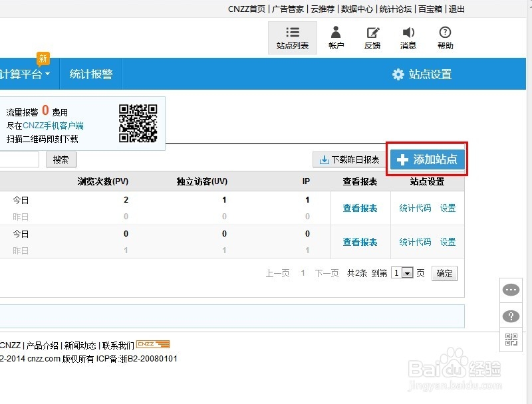Click the 独立访客(UV) column header
The height and width of the screenshot is (404, 532).
pos(202,181)
